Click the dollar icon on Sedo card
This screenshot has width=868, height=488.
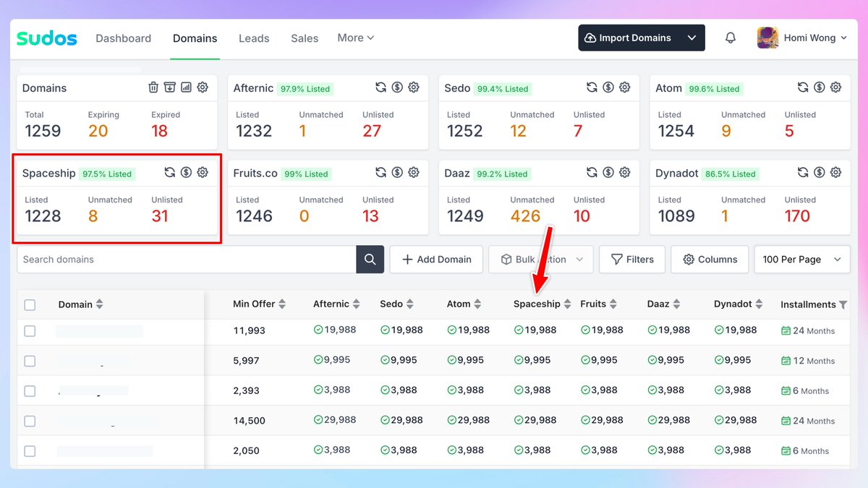coord(608,87)
